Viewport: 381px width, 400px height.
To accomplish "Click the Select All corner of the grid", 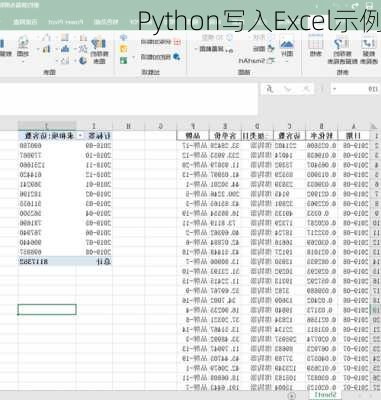I will point(375,126).
